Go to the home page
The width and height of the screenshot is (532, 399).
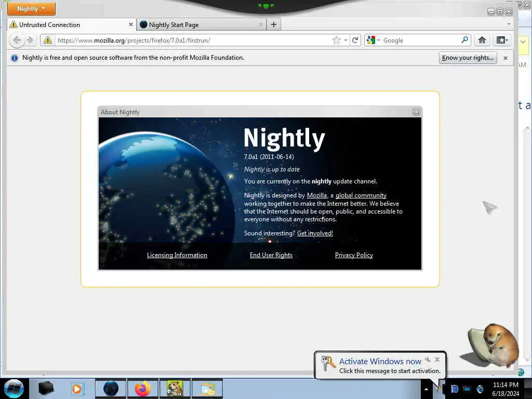point(482,41)
